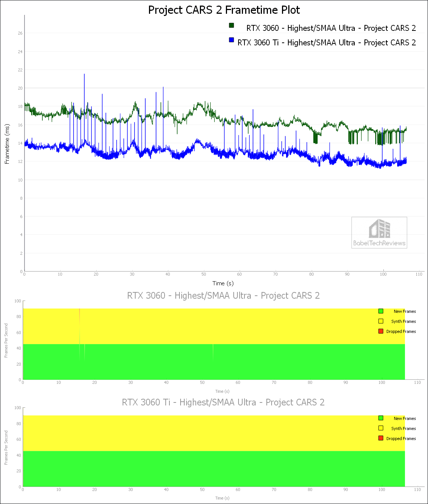Click yellow Synth Frames swatch in RTX 3060 chart
Screen dimensions: 428x504
[381, 321]
